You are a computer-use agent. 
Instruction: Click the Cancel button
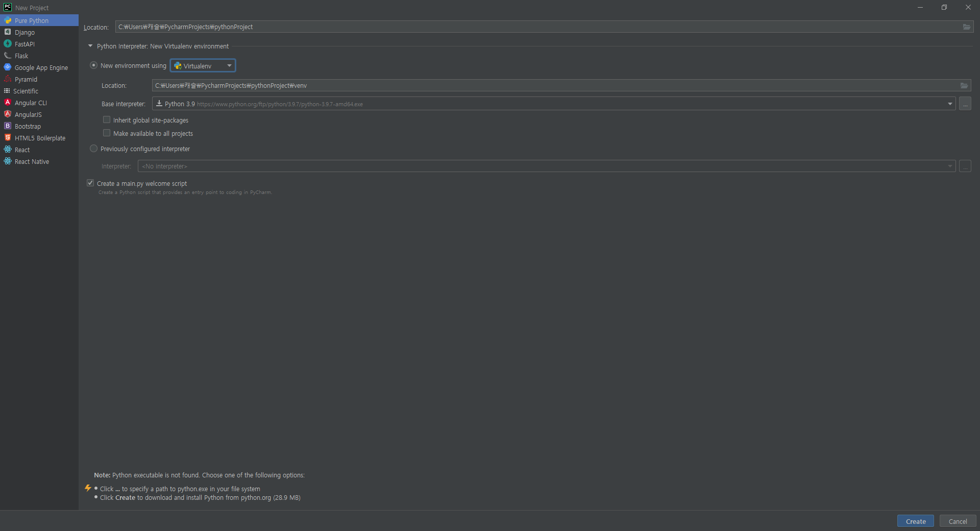(958, 521)
